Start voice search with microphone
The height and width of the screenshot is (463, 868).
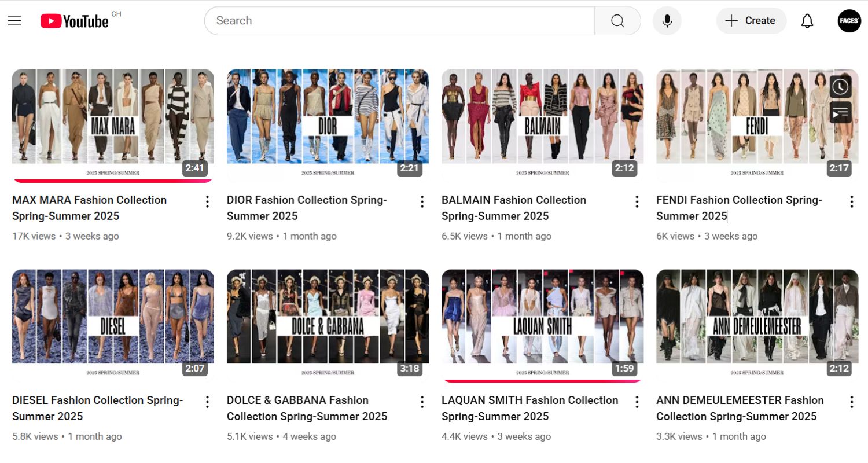click(x=667, y=21)
